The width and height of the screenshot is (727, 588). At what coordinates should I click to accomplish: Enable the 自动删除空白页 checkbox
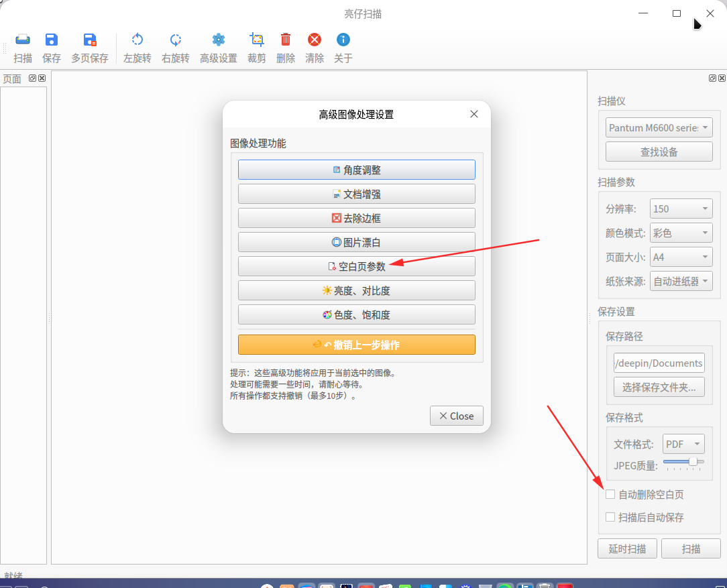point(610,494)
